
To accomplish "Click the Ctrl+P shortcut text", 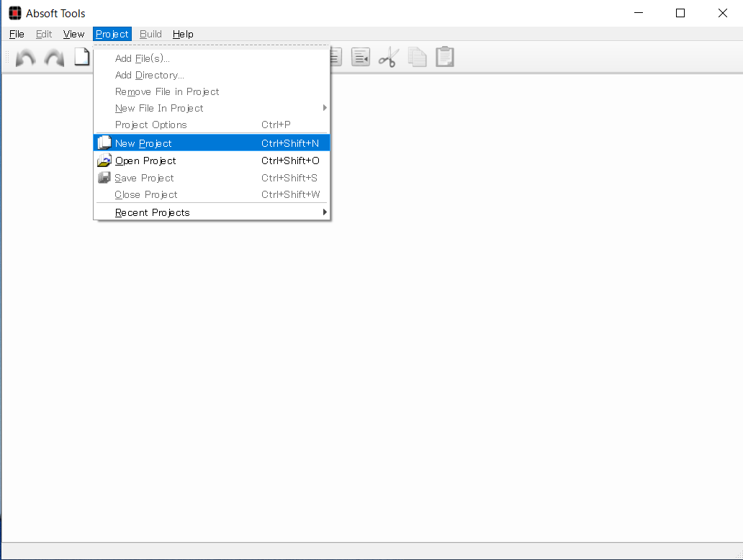I will coord(276,125).
